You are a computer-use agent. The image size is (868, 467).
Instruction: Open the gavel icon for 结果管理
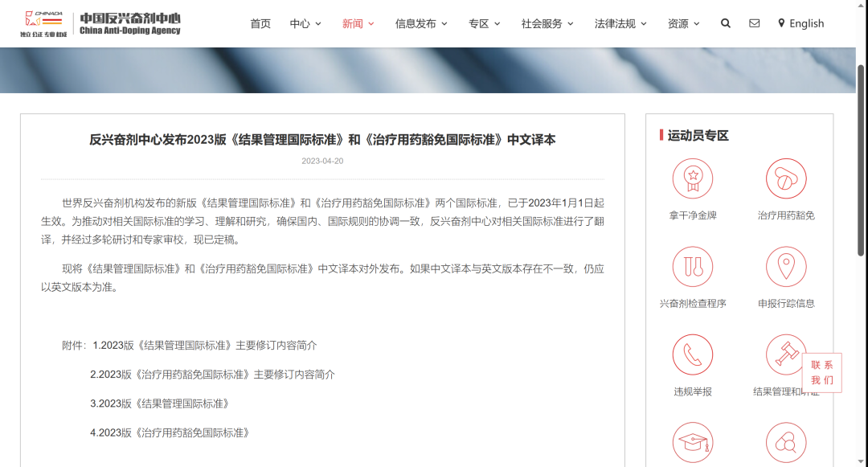[784, 354]
